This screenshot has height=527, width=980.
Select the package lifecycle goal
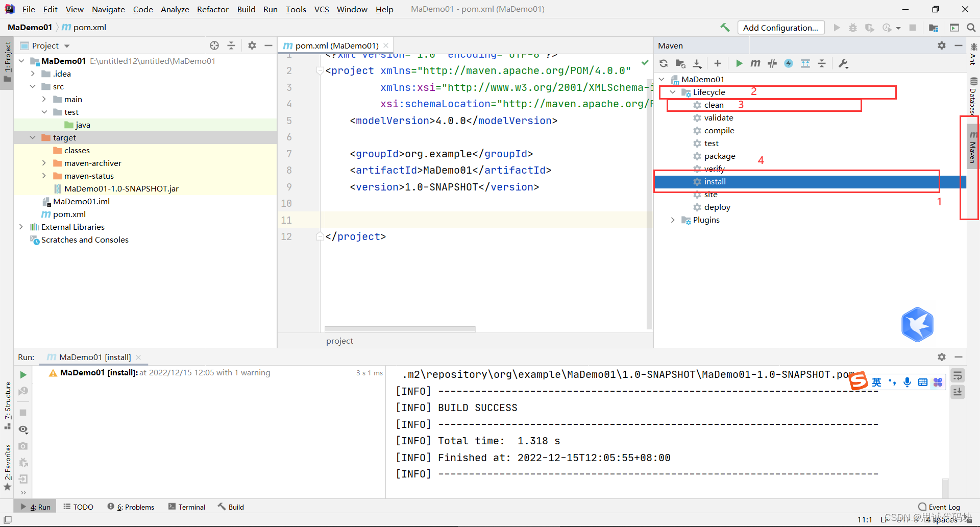tap(720, 156)
